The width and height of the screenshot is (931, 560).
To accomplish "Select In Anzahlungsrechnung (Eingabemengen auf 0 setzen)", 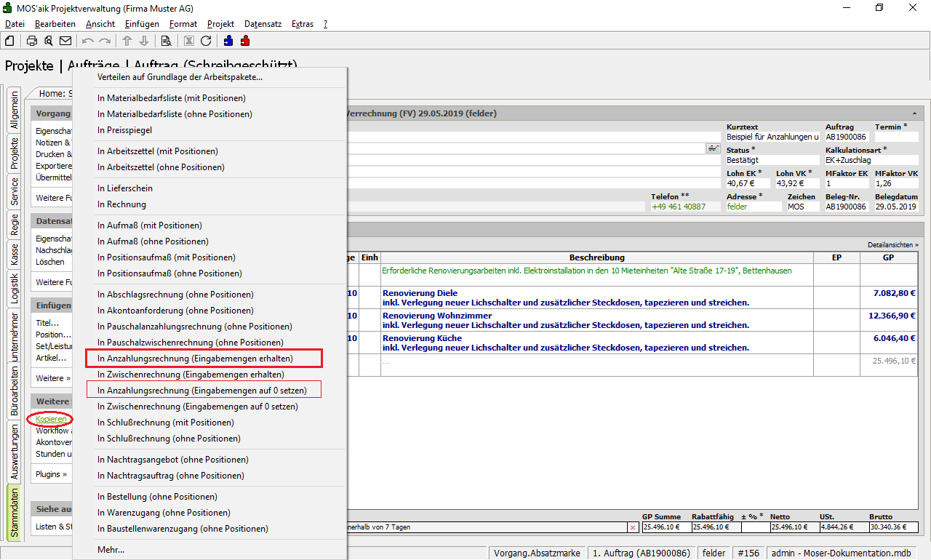I will tap(202, 391).
